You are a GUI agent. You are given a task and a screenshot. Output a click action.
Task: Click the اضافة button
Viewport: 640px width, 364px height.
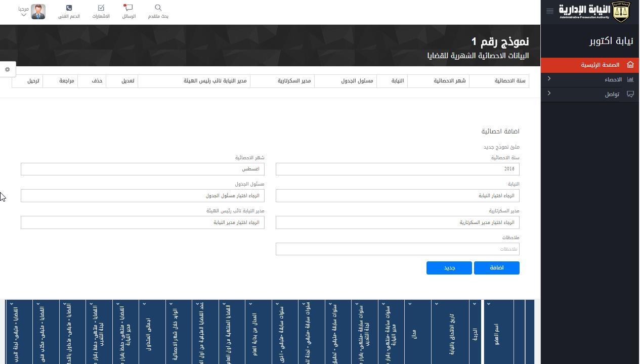tap(496, 268)
